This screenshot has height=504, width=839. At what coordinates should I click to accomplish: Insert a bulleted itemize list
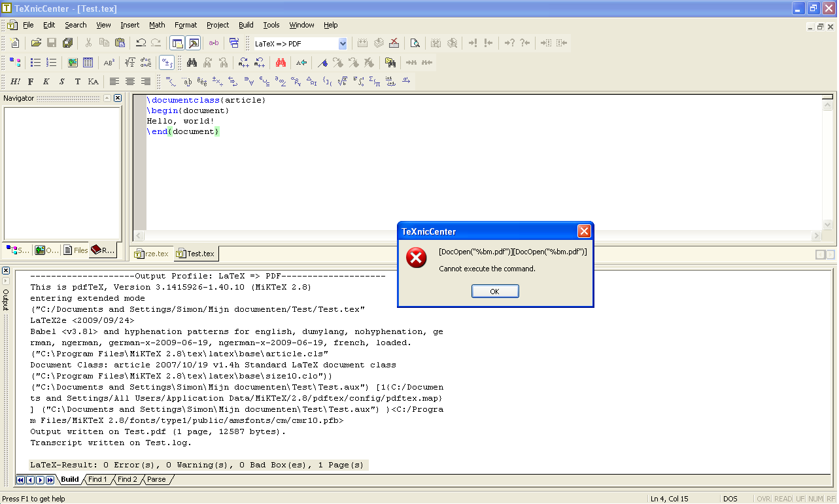coord(36,63)
